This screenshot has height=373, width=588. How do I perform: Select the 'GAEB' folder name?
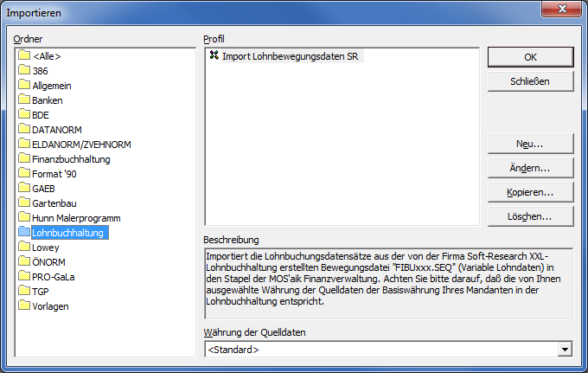pos(43,189)
